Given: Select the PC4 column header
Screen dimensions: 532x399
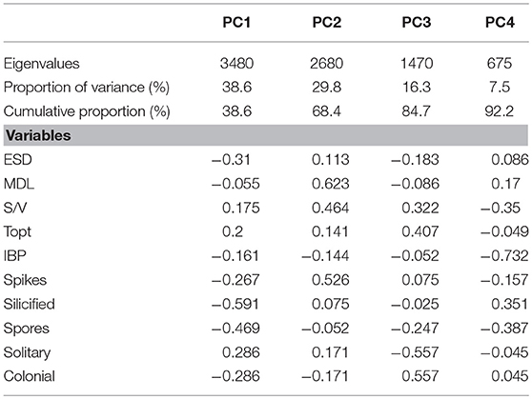Looking at the screenshot, I should coord(500,22).
